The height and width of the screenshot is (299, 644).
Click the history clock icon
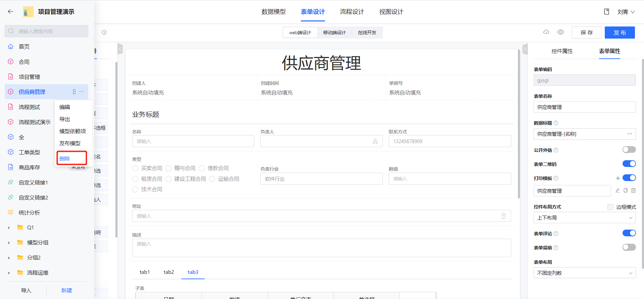(x=104, y=33)
